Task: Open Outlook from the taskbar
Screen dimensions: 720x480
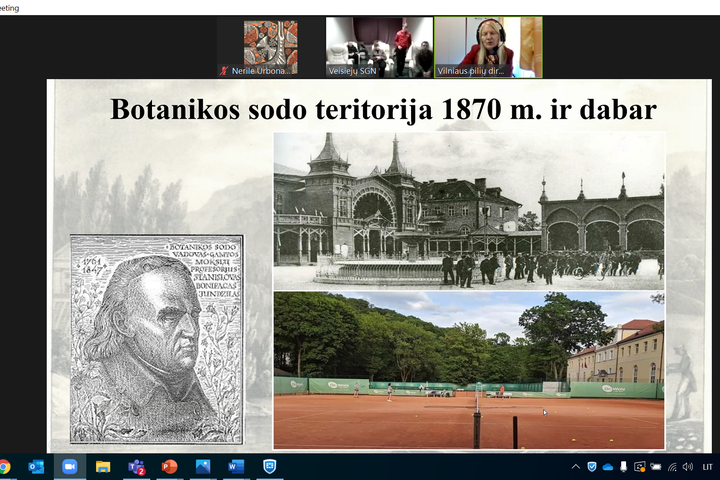Action: [36, 467]
